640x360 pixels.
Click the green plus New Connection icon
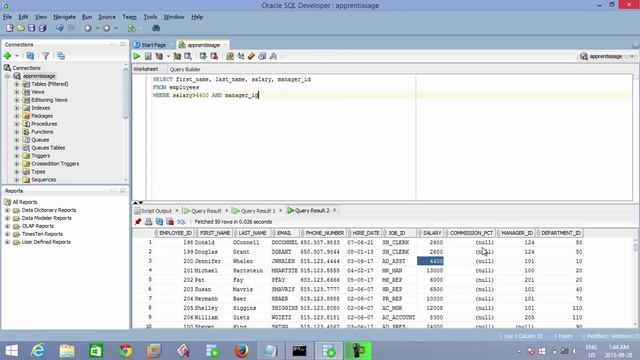7,56
